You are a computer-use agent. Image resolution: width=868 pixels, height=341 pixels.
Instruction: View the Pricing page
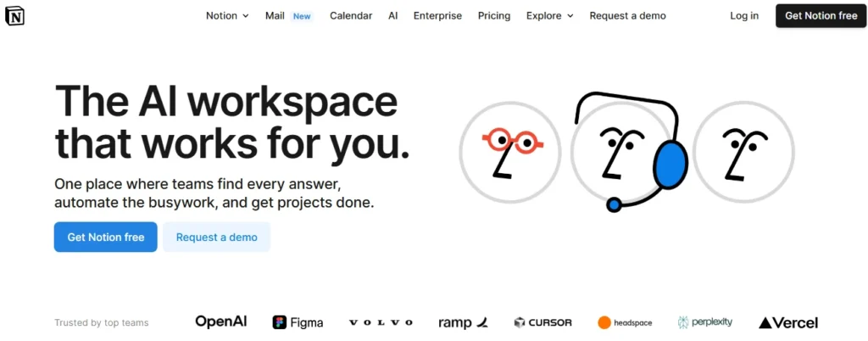(x=494, y=16)
